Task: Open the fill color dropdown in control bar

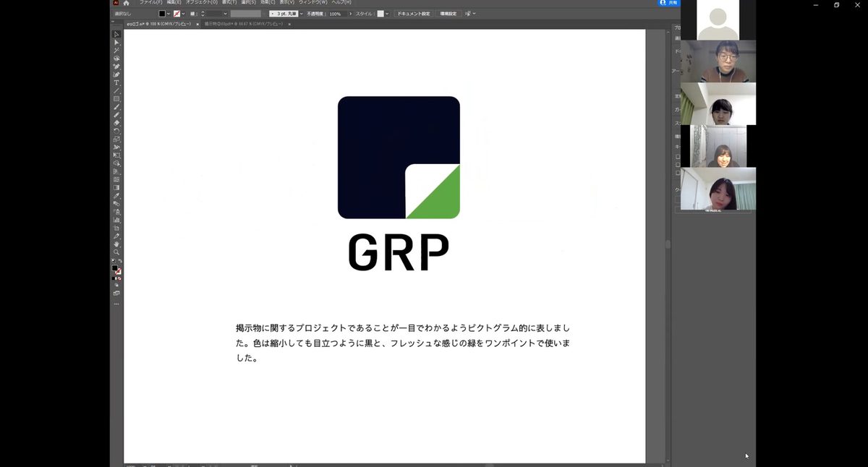Action: click(169, 14)
